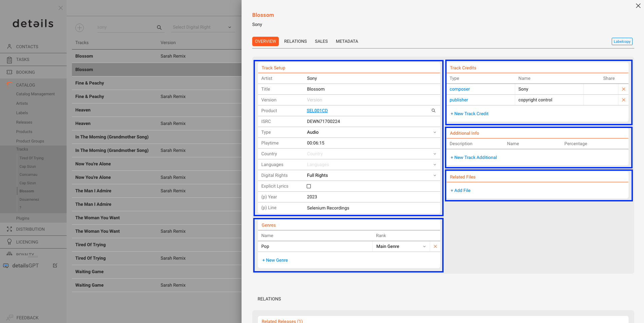Click the Feedback icon at the bottom
This screenshot has height=323, width=644.
[x=9, y=317]
